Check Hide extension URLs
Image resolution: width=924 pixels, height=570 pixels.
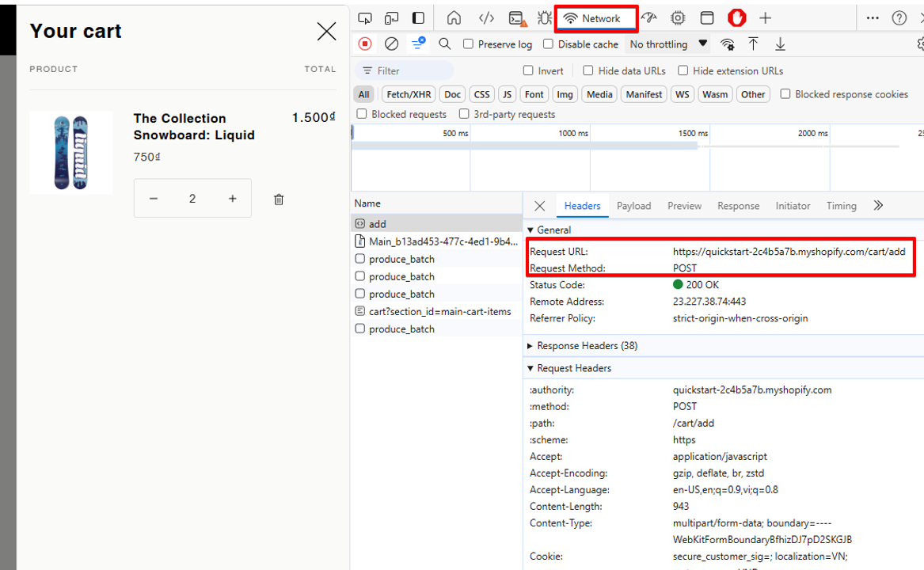click(x=683, y=70)
